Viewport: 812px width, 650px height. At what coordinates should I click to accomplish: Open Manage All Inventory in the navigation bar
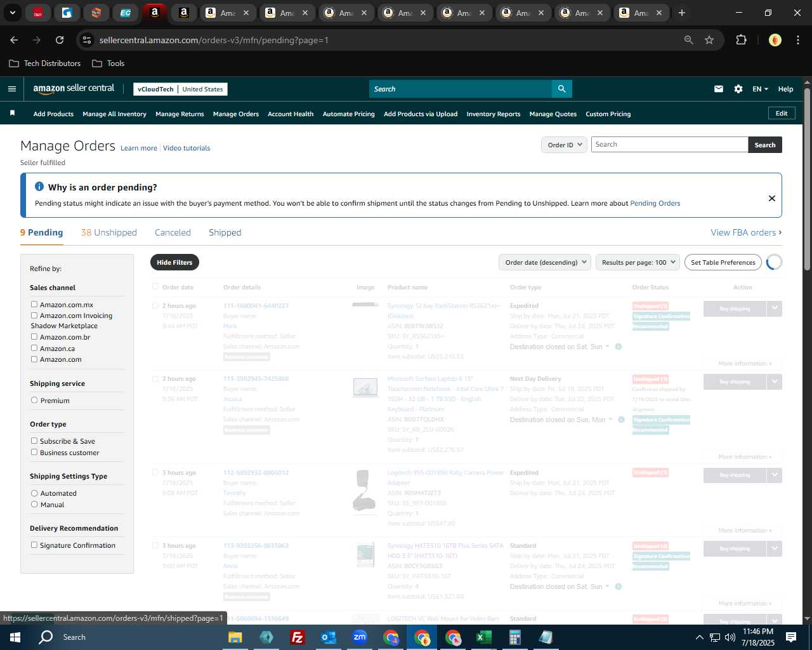tap(114, 114)
